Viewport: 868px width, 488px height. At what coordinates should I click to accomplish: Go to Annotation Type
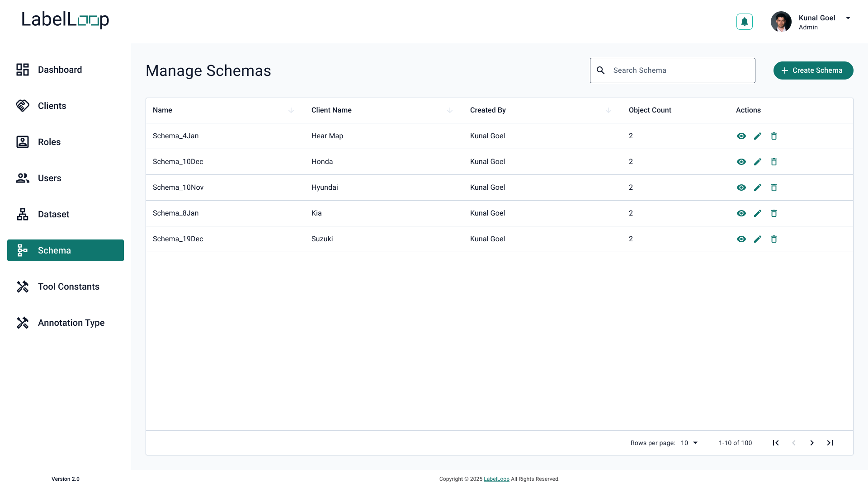[x=66, y=323]
